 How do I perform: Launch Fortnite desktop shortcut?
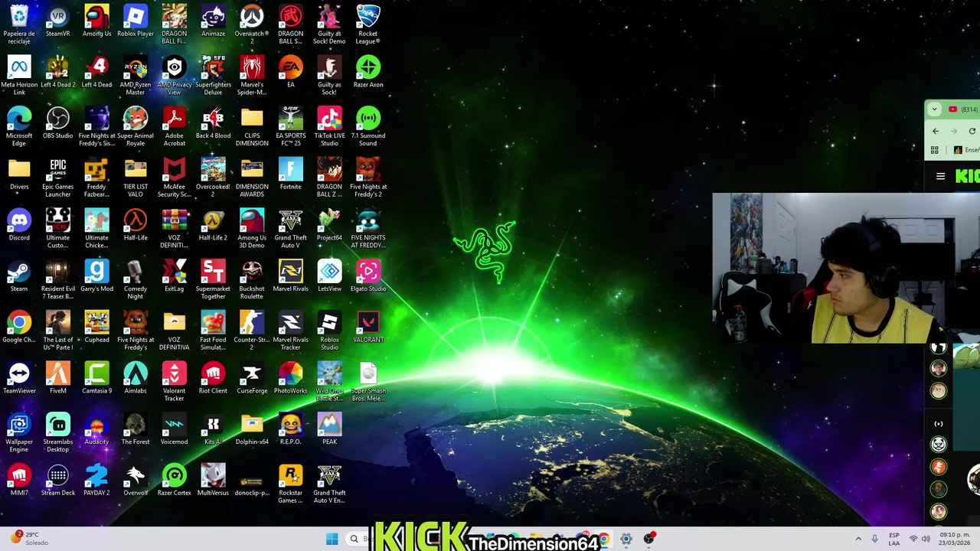pyautogui.click(x=291, y=174)
